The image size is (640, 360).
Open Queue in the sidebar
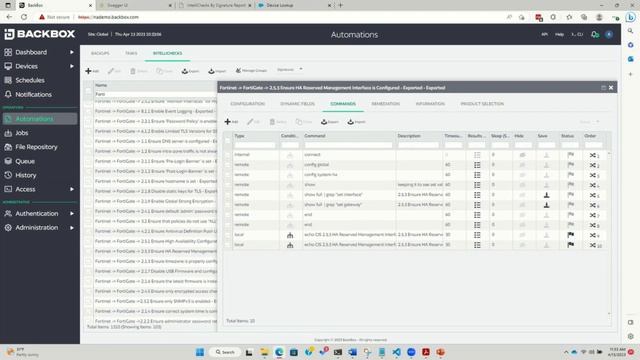25,161
